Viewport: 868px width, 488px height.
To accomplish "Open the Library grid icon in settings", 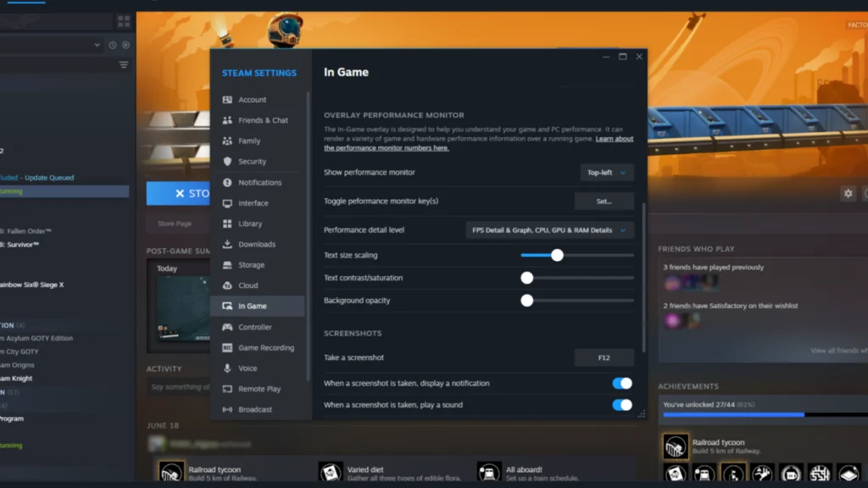I will (227, 224).
